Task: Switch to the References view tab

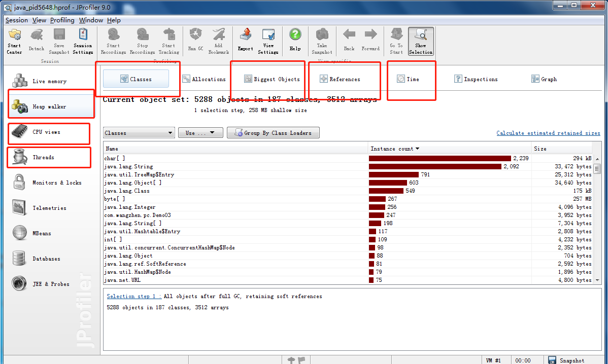Action: click(x=340, y=79)
